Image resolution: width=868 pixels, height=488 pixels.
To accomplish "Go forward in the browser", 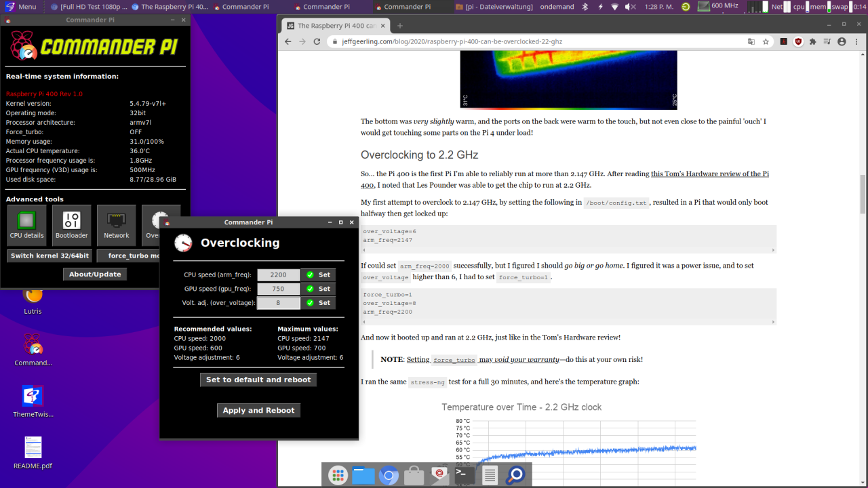I will click(x=302, y=41).
